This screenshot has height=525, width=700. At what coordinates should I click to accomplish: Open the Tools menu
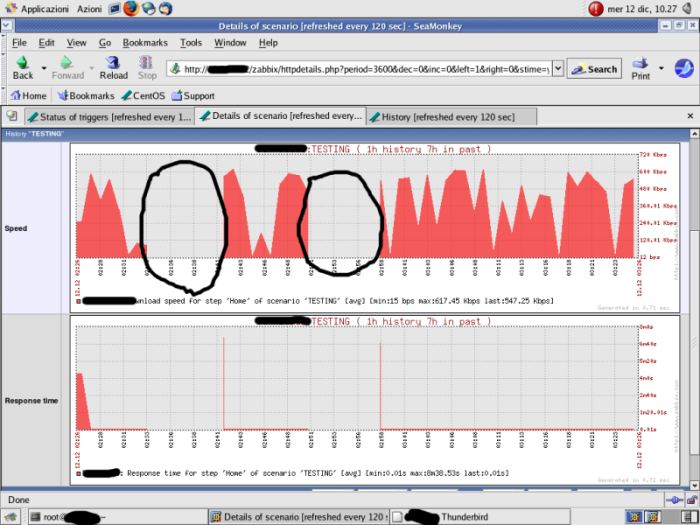coord(191,43)
